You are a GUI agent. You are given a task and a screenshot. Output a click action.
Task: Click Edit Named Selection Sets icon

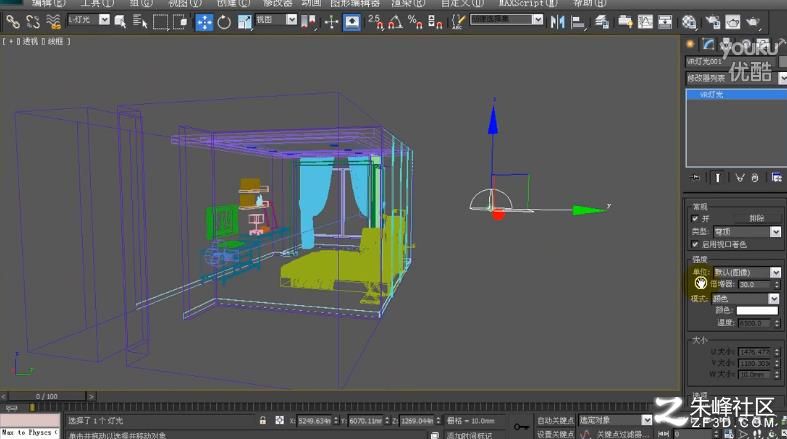[458, 22]
